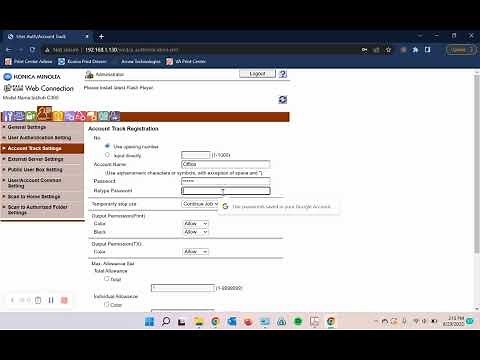This screenshot has height=360, width=480.
Task: Bookmark this page with the star icon
Action: (388, 50)
